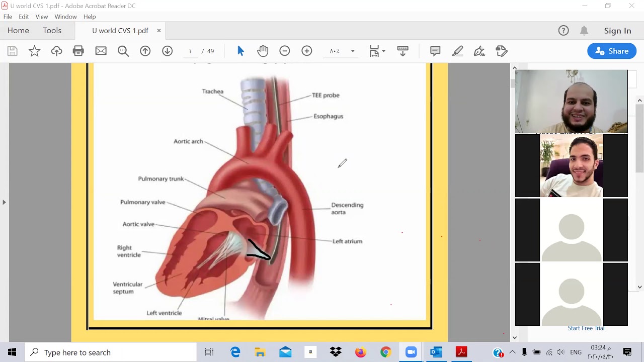The image size is (644, 362).
Task: Open the Help question mark icon
Action: 563,31
